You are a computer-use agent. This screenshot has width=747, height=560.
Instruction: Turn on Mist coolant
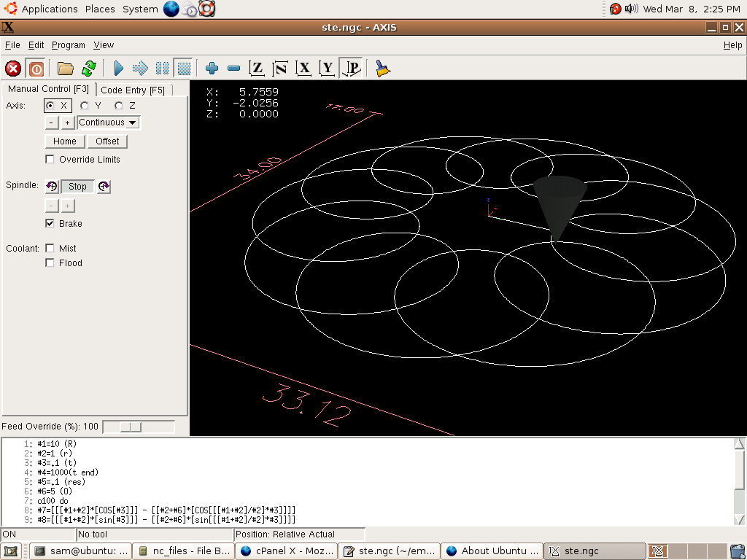(x=50, y=248)
